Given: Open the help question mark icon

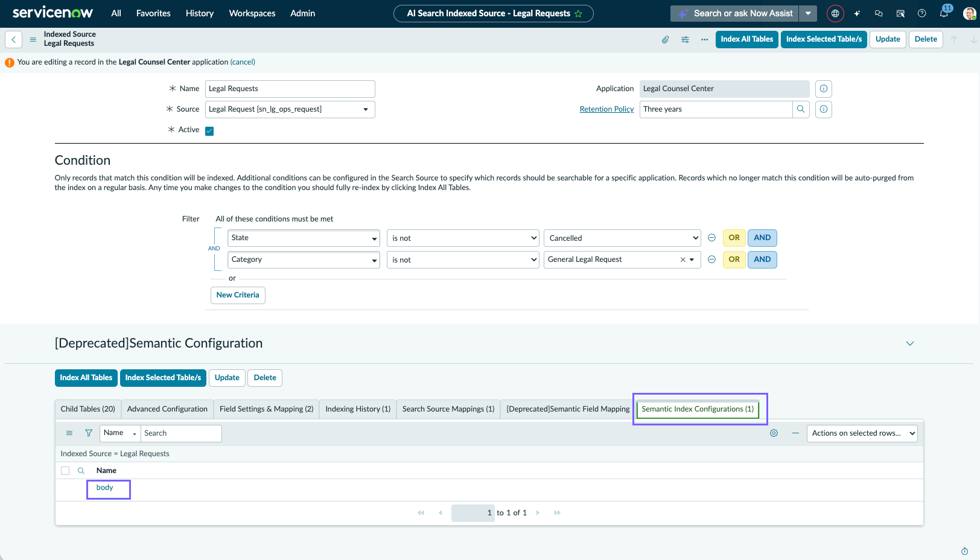Looking at the screenshot, I should point(922,13).
